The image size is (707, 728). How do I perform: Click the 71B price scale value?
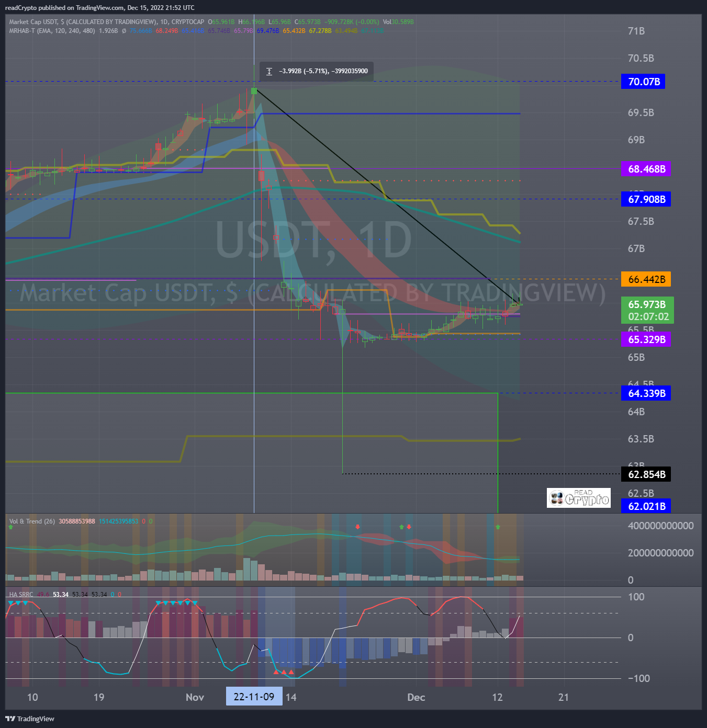click(636, 31)
